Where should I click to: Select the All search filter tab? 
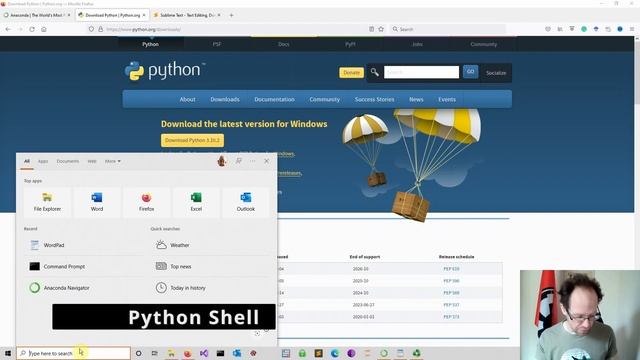pos(27,161)
